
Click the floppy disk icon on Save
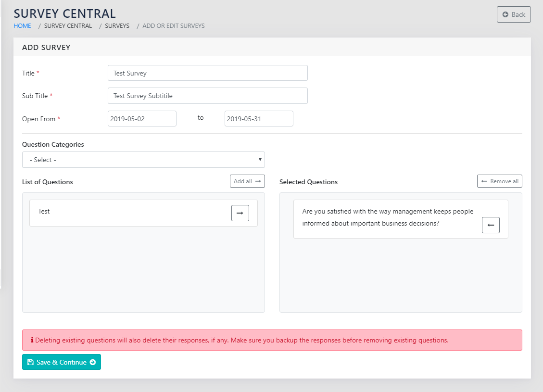[x=30, y=362]
